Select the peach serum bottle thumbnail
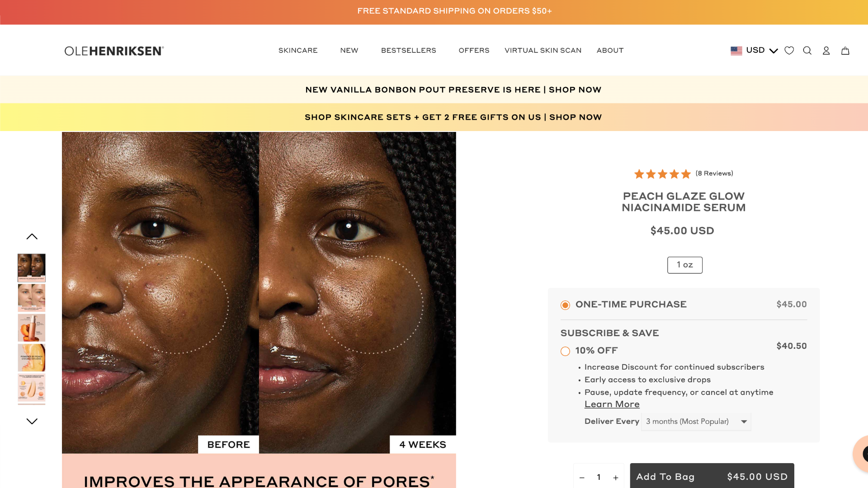This screenshot has width=868, height=488. pyautogui.click(x=32, y=328)
